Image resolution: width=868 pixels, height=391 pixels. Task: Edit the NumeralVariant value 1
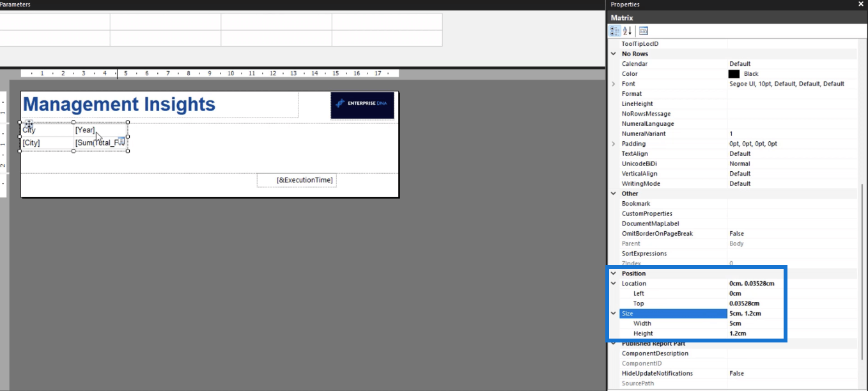click(x=793, y=134)
